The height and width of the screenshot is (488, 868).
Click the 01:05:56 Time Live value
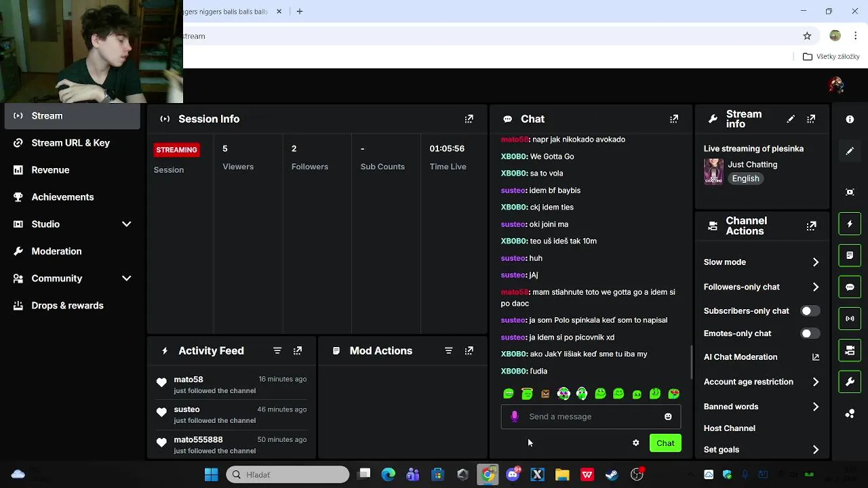point(447,148)
